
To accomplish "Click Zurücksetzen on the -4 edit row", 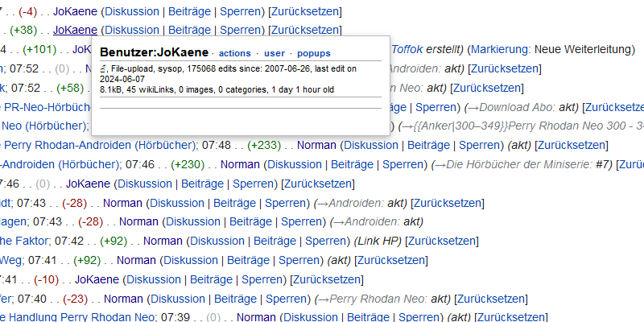I will tap(306, 12).
